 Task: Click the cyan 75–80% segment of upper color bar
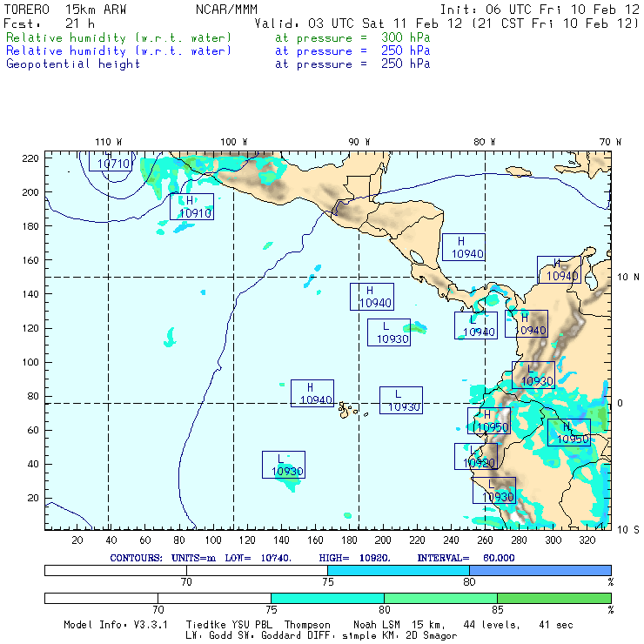(399, 570)
